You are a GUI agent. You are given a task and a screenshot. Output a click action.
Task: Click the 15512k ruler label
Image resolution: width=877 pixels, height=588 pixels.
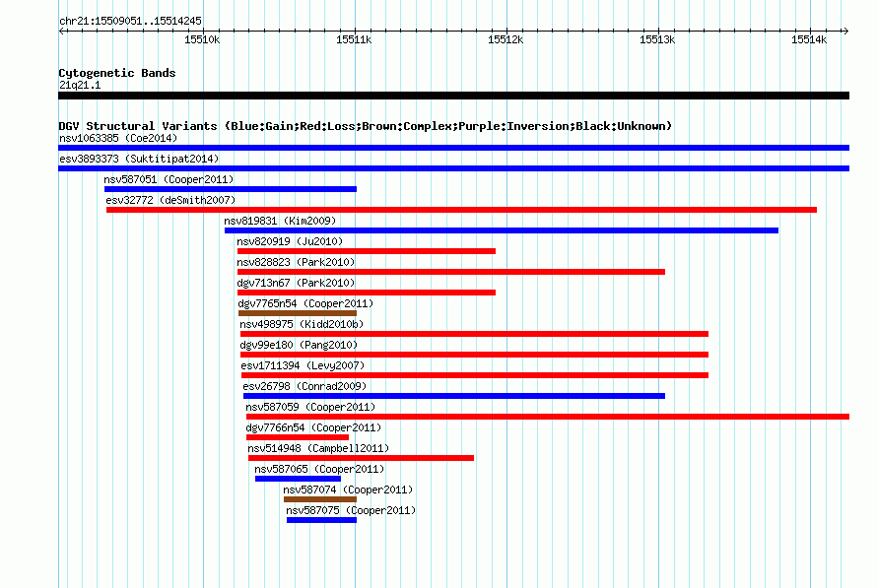506,39
